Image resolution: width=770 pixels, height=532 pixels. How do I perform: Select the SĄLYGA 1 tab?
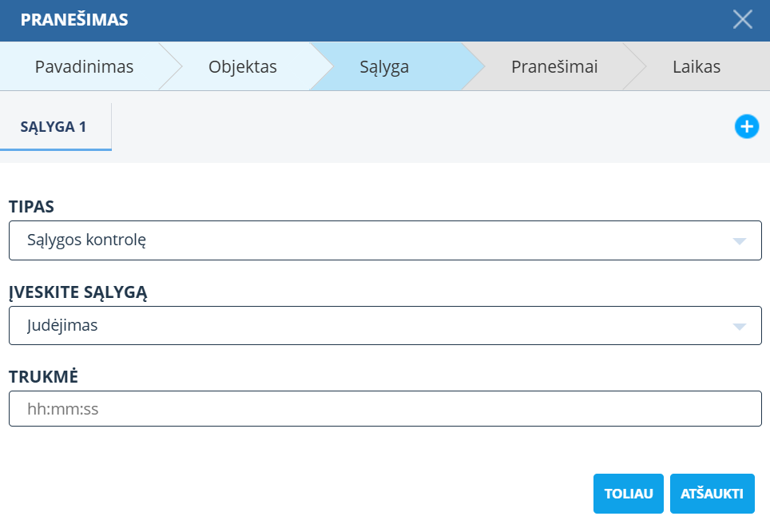click(55, 127)
